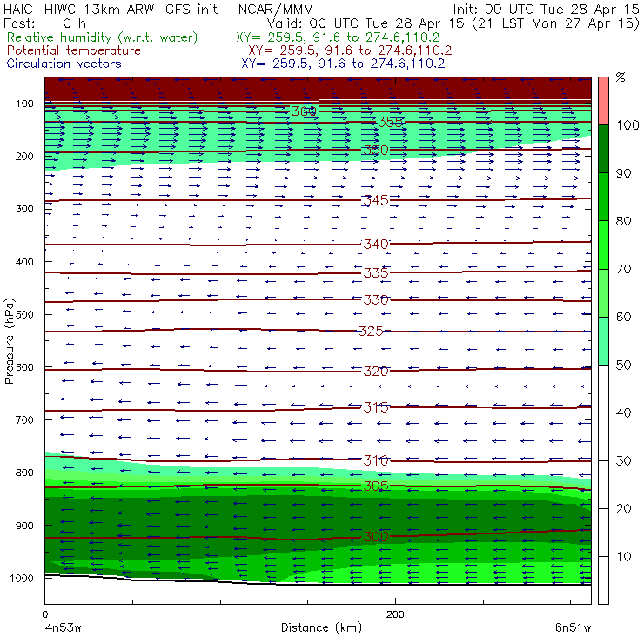Image resolution: width=644 pixels, height=644 pixels.
Task: Click the red 'Potential temperature' legend text
Action: [73, 50]
